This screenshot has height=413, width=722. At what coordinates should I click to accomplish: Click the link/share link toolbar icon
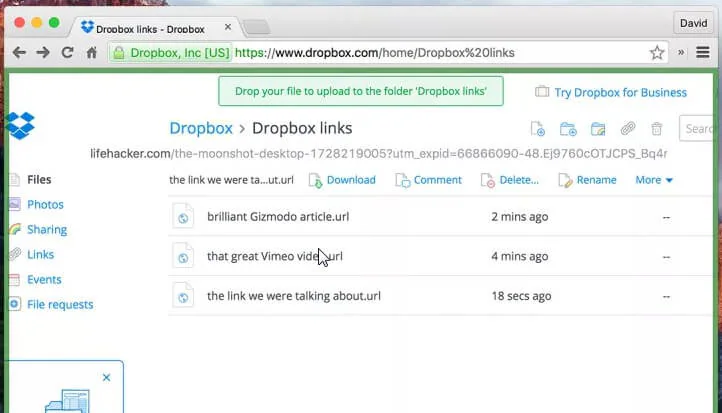pyautogui.click(x=628, y=128)
